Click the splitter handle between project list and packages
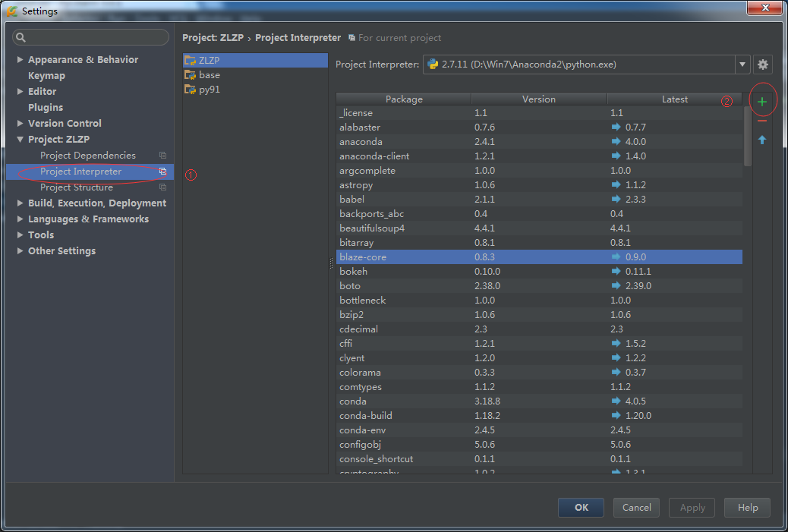 (x=331, y=263)
